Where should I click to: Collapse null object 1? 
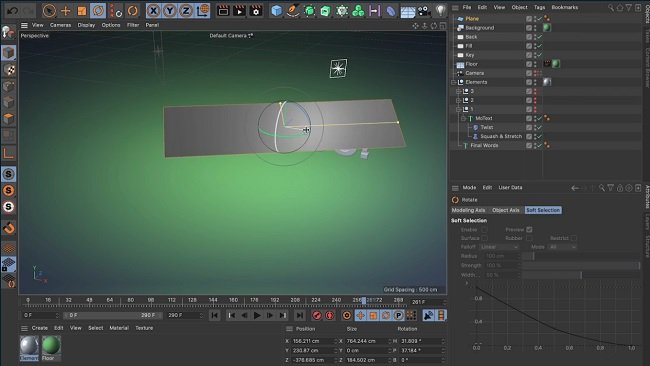458,109
